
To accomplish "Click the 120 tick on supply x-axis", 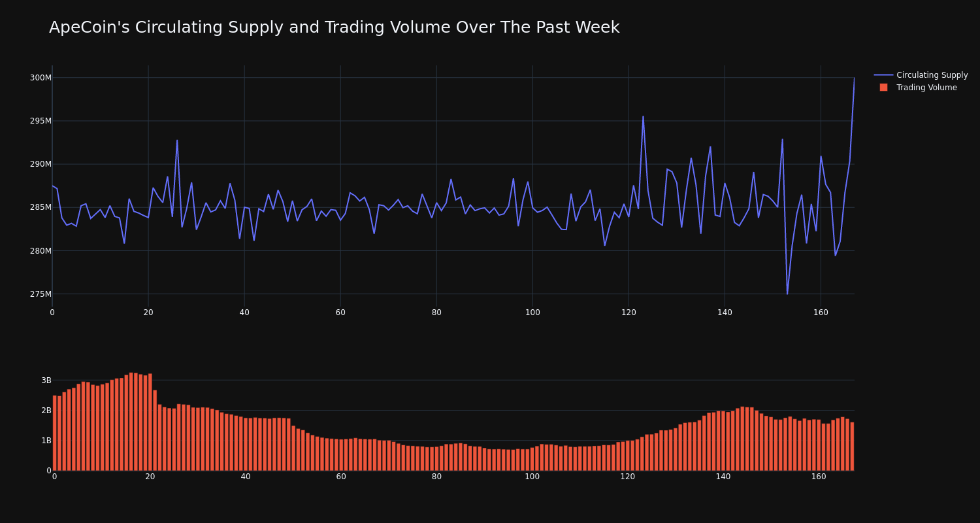I will click(x=629, y=312).
